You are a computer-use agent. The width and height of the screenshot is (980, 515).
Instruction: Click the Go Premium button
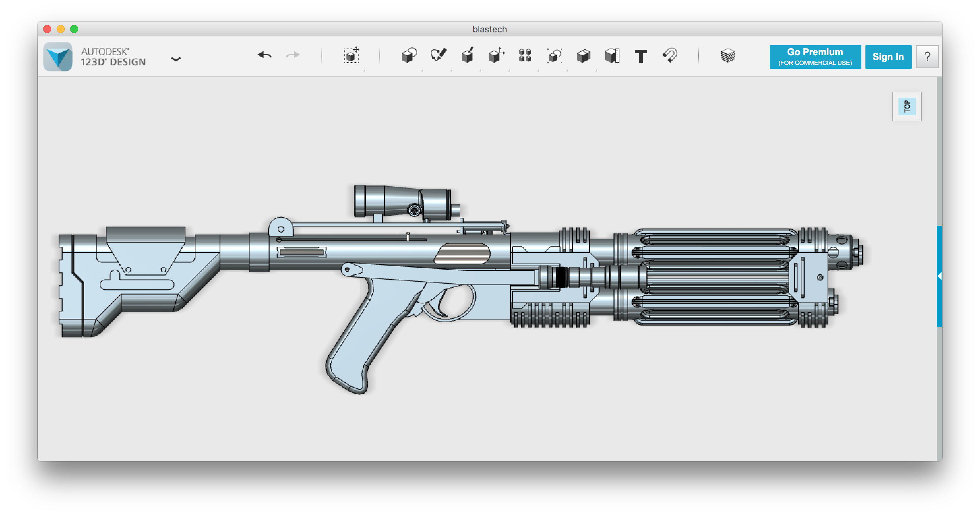tap(815, 57)
